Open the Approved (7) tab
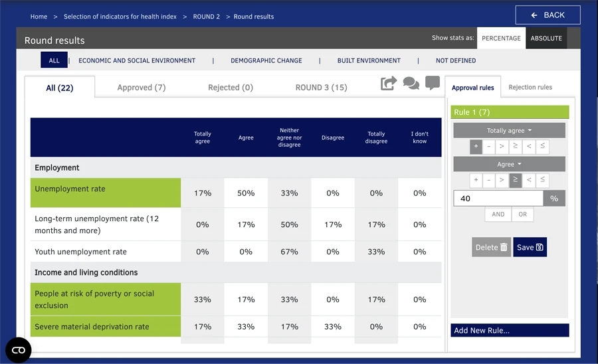 tap(142, 87)
